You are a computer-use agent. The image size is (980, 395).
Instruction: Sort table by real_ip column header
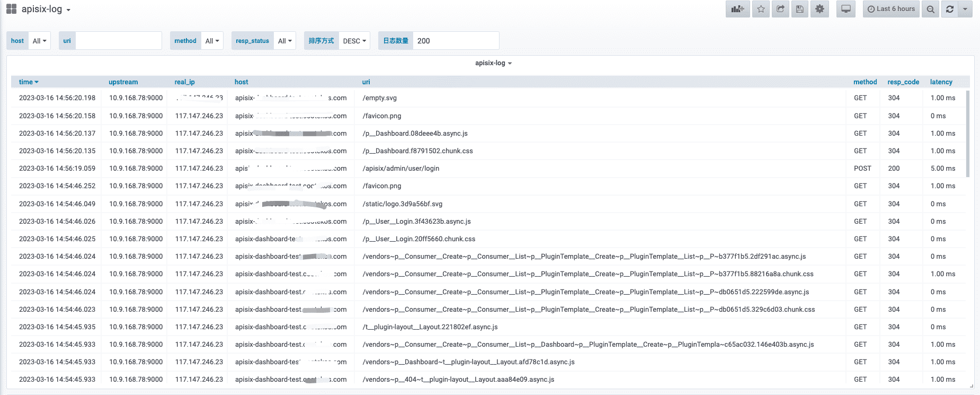[x=184, y=82]
